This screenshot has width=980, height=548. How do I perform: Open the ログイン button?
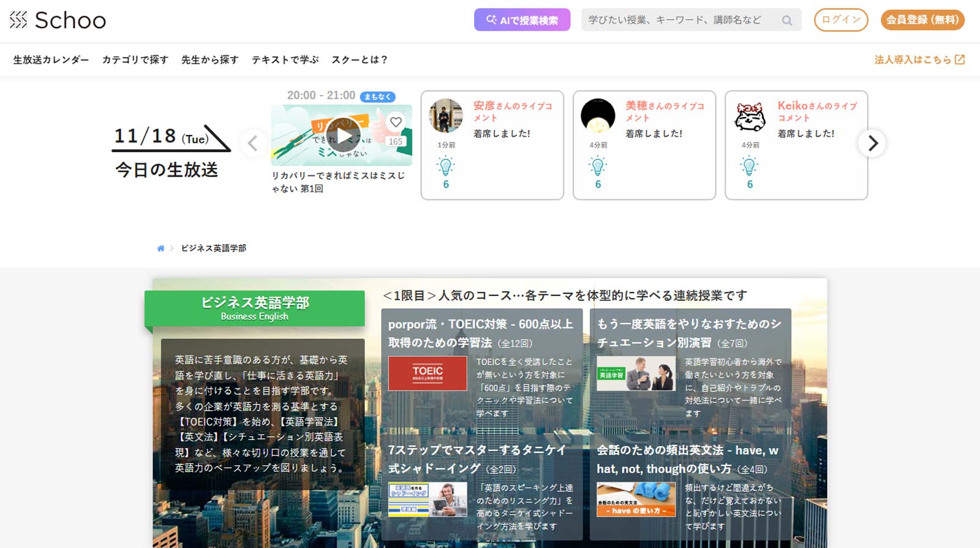[841, 20]
